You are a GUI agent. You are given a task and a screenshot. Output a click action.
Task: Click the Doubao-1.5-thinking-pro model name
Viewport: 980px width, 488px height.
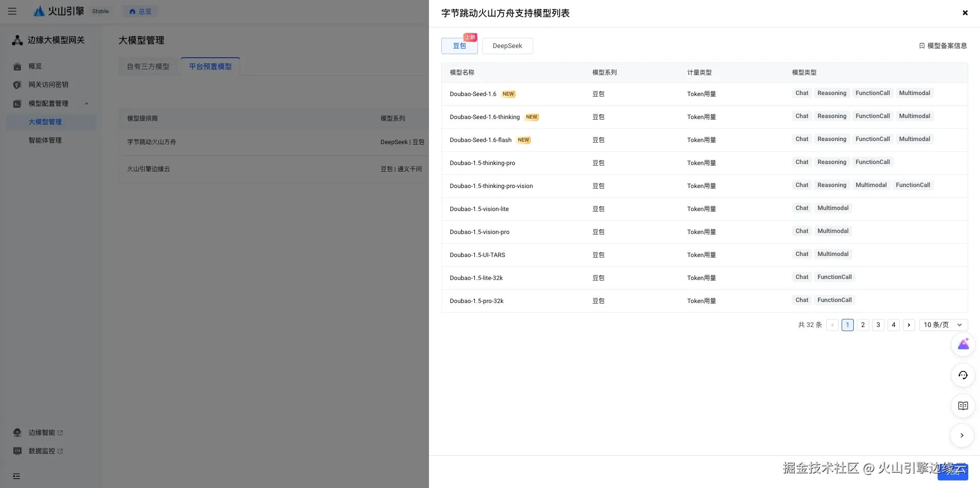point(483,163)
